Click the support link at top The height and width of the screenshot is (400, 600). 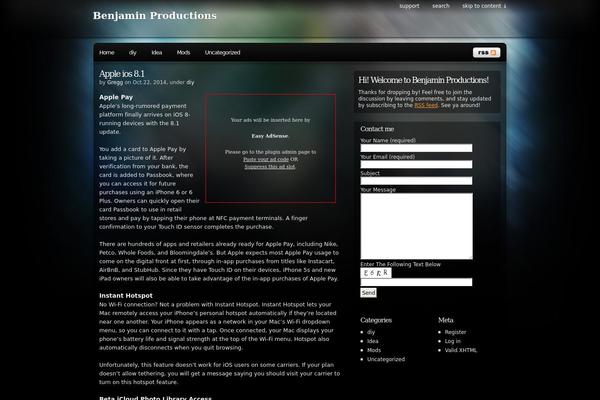(x=409, y=6)
